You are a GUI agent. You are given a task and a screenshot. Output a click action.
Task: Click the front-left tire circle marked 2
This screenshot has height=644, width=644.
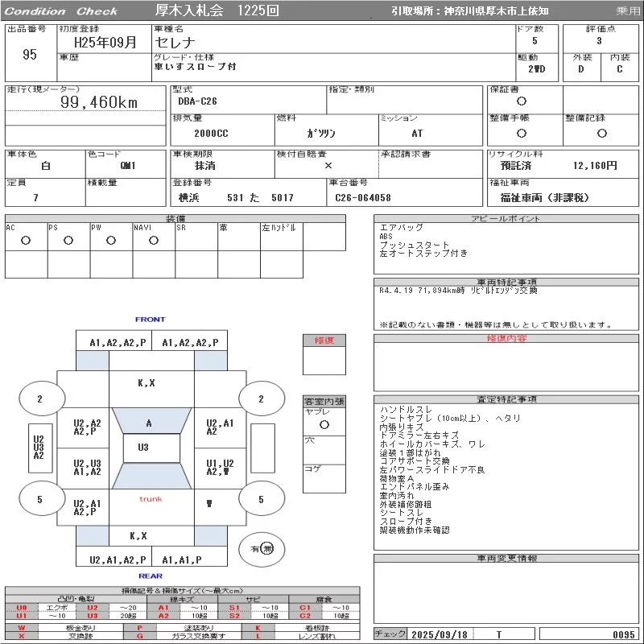(x=39, y=398)
